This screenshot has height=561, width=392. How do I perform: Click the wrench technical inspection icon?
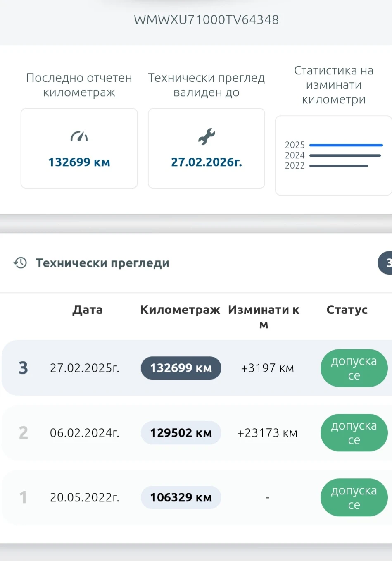206,136
